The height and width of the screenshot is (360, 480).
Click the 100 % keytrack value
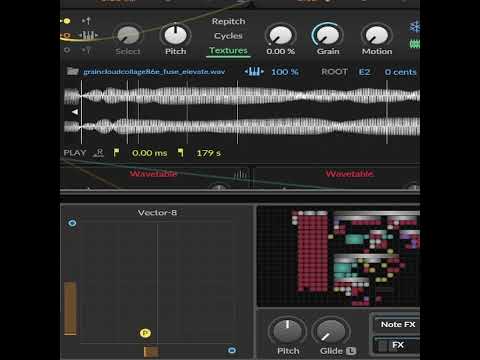point(285,72)
